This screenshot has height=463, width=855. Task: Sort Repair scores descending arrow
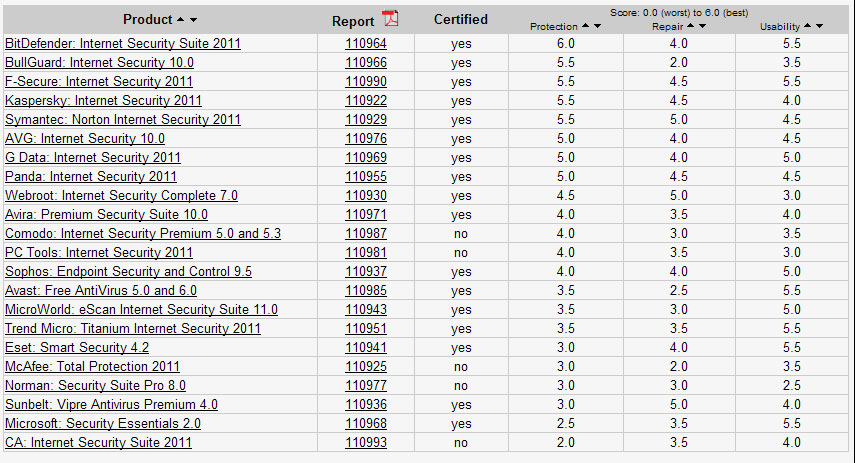coord(702,26)
